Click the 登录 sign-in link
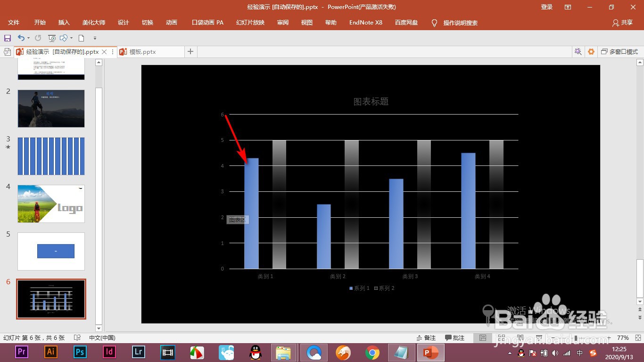Image resolution: width=644 pixels, height=362 pixels. click(547, 7)
